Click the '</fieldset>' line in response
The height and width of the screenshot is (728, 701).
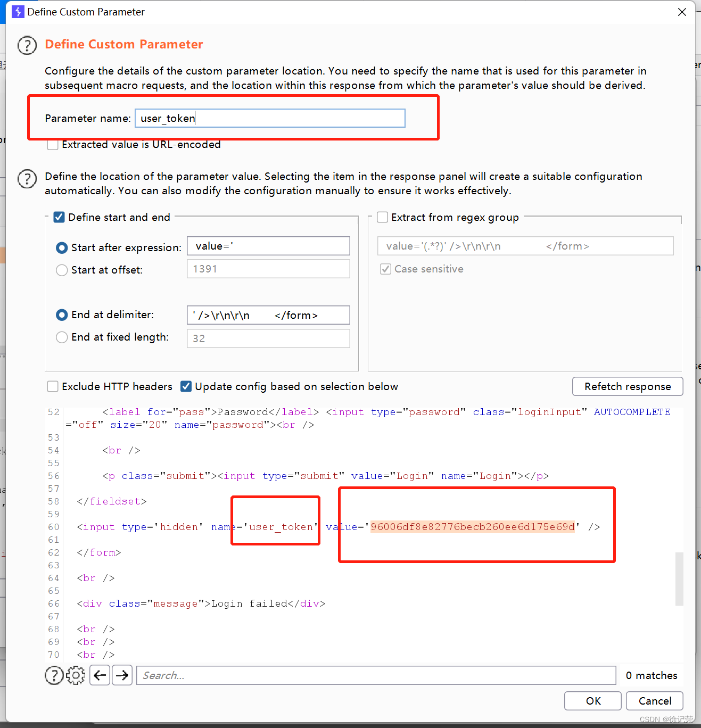(112, 501)
